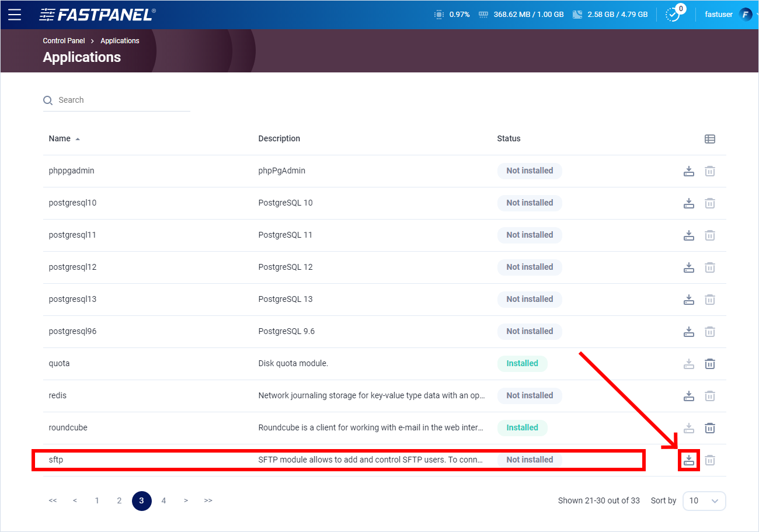
Task: Open the hamburger menu
Action: click(15, 15)
